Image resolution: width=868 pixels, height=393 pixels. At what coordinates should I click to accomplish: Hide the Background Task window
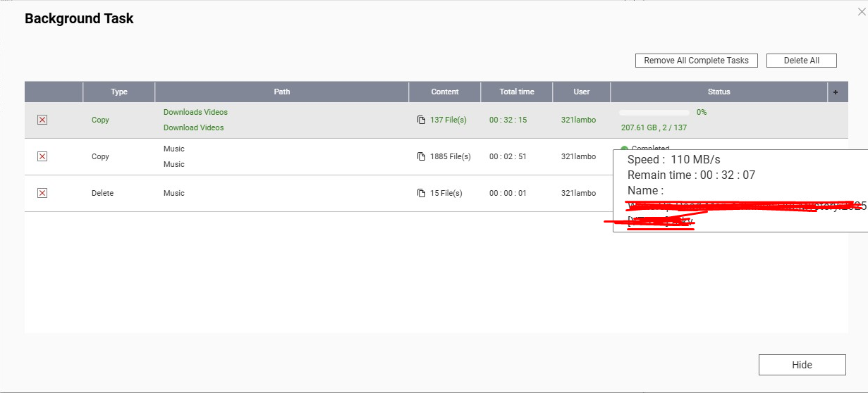(x=802, y=365)
